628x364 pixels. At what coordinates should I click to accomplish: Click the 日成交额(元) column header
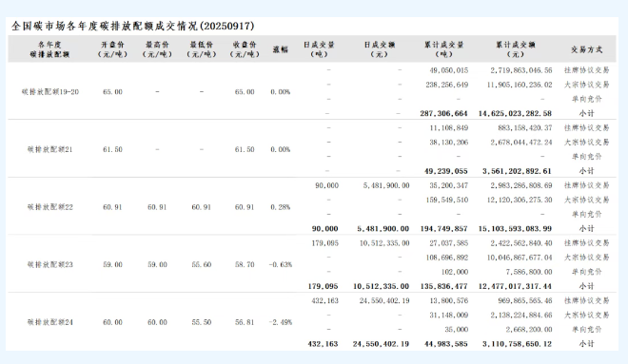[380, 49]
